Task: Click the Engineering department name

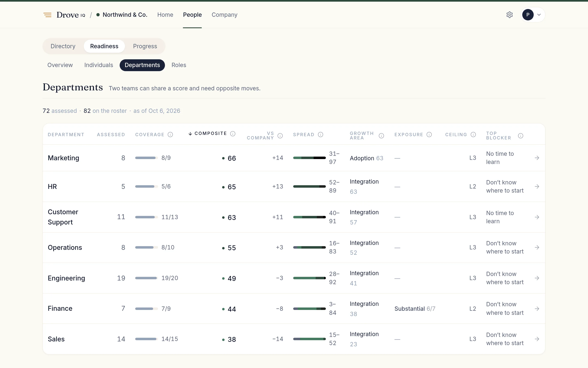Action: (66, 278)
